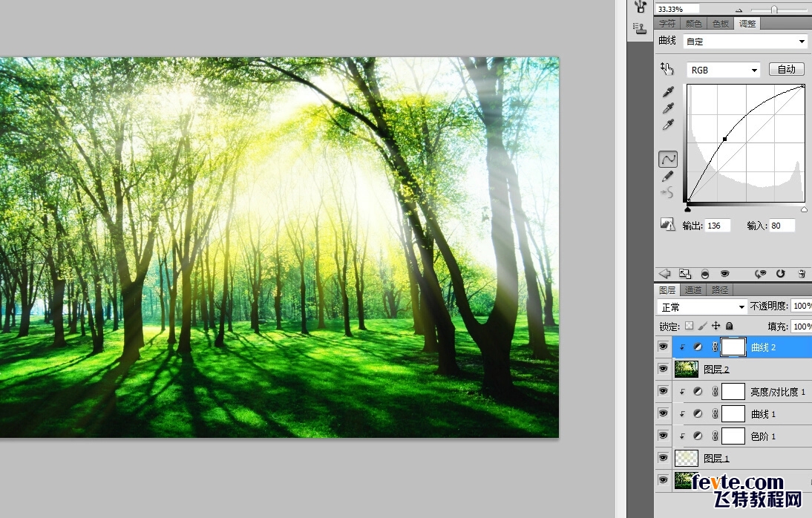Open the 正常 blend mode dropdown
The height and width of the screenshot is (518, 812).
[702, 307]
